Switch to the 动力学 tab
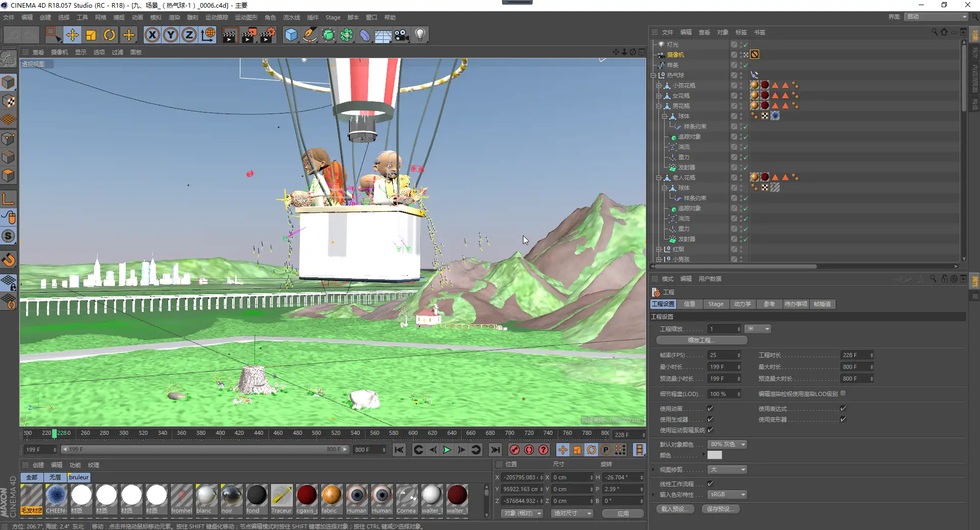 [742, 304]
